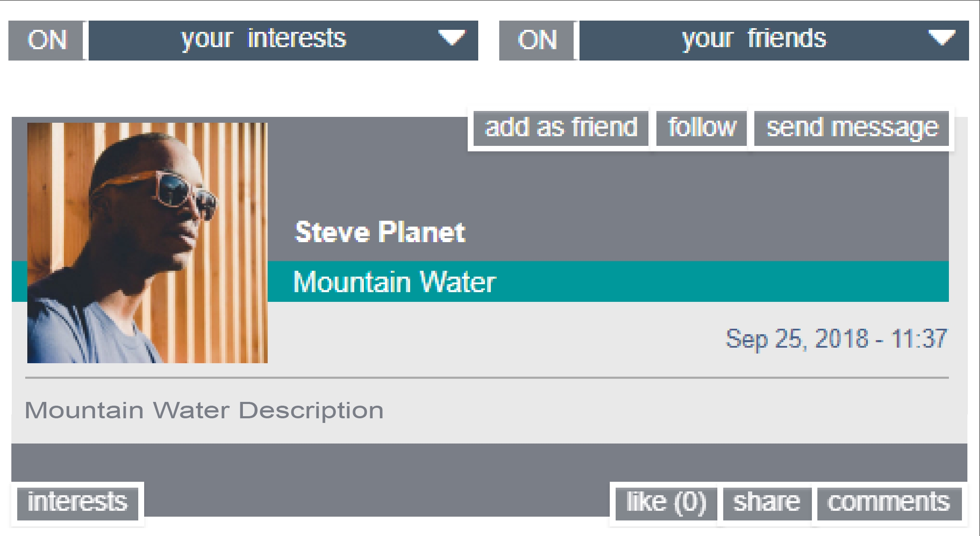Screen dimensions: 980x536
Task: Expand the 'your interests' dropdown arrow
Action: coord(452,39)
